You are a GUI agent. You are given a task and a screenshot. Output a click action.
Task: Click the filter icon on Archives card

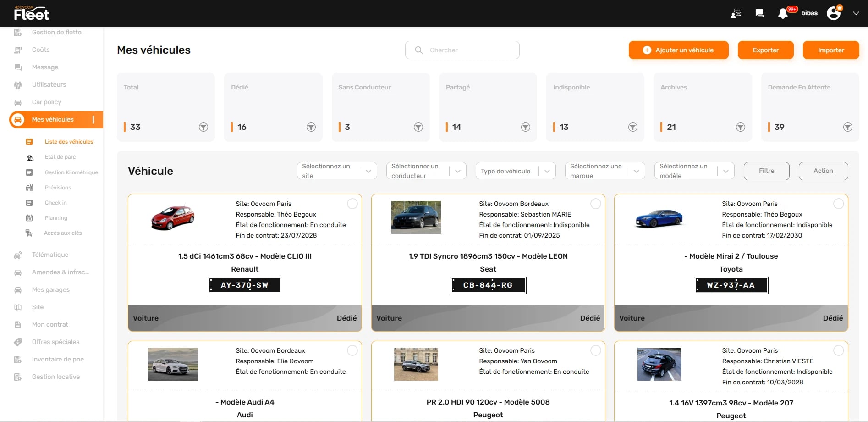click(x=740, y=127)
